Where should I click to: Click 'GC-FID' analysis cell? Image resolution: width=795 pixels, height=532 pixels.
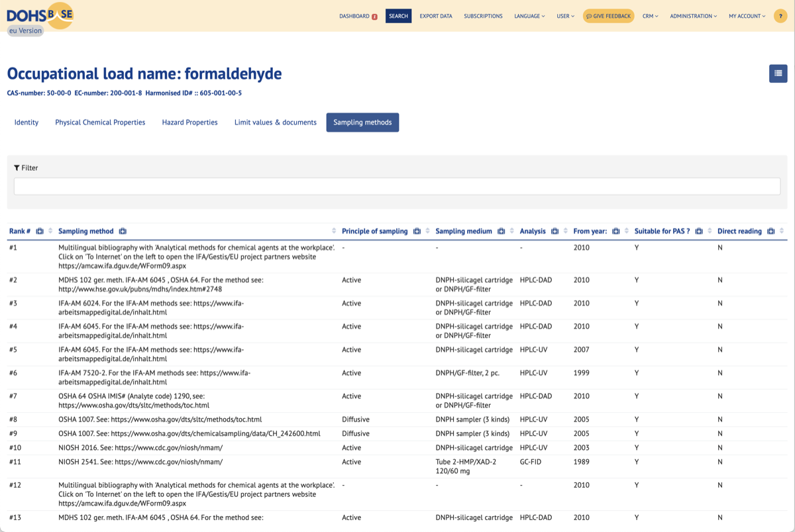(531, 462)
